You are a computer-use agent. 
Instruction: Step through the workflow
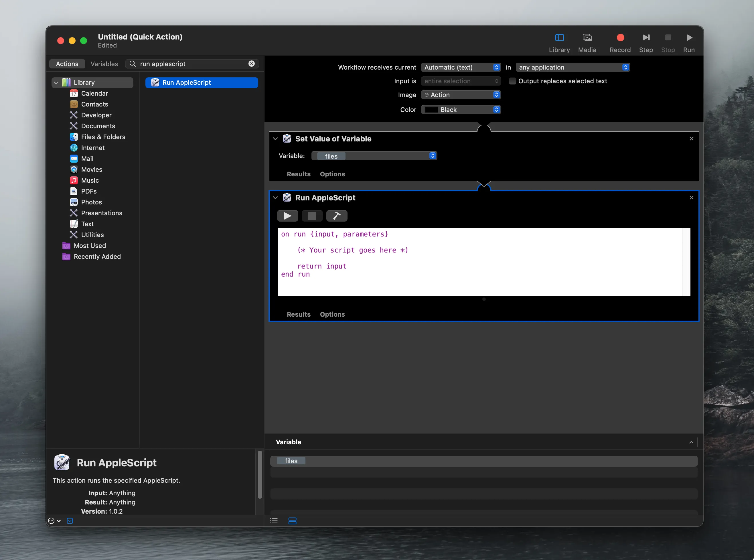(646, 38)
